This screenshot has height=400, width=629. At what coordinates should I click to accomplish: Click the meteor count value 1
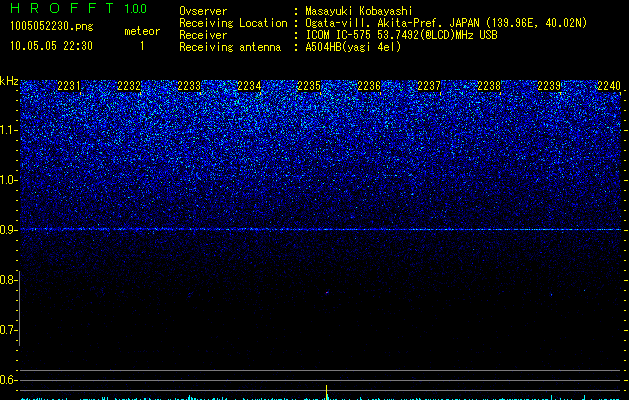142,46
